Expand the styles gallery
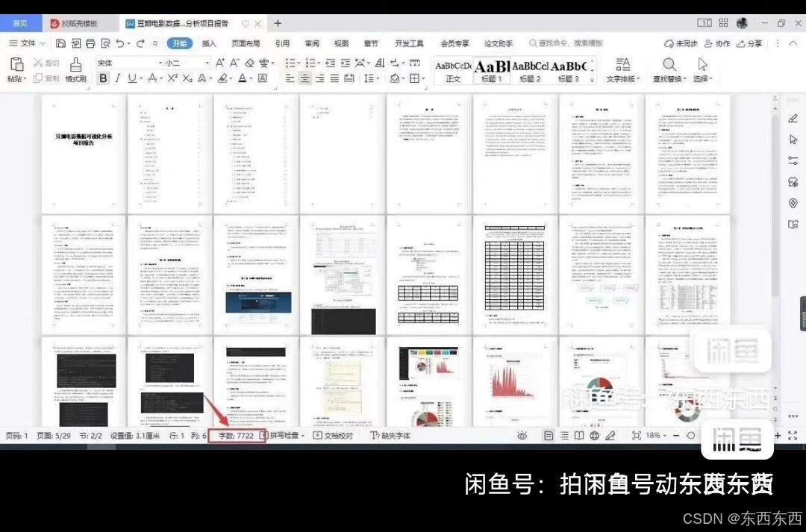Image resolution: width=806 pixels, height=532 pixels. coord(592,80)
